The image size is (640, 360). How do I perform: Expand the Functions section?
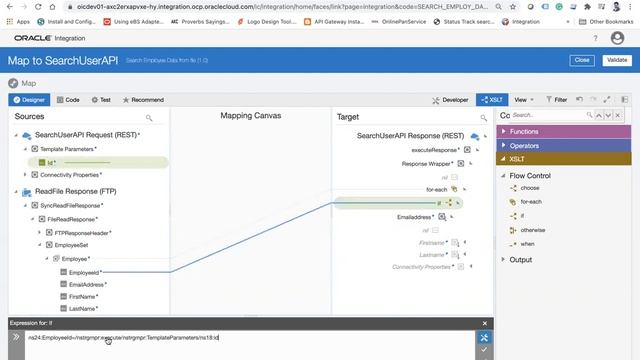503,131
